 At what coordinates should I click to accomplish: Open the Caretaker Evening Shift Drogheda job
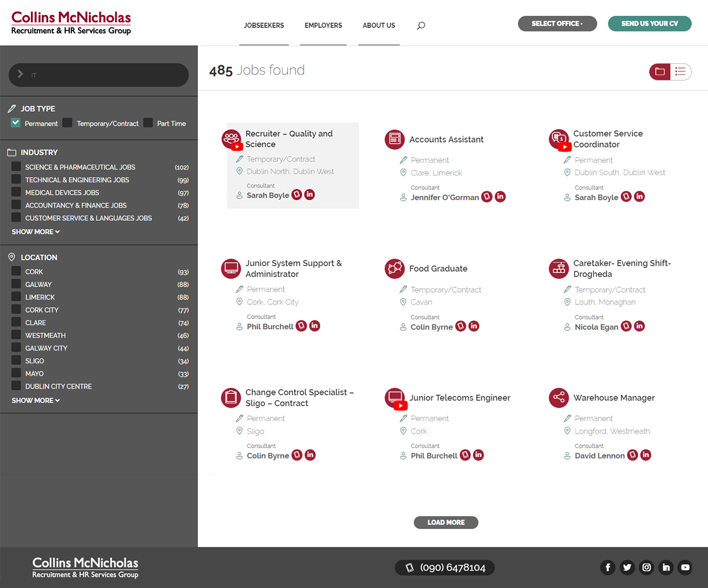click(622, 268)
